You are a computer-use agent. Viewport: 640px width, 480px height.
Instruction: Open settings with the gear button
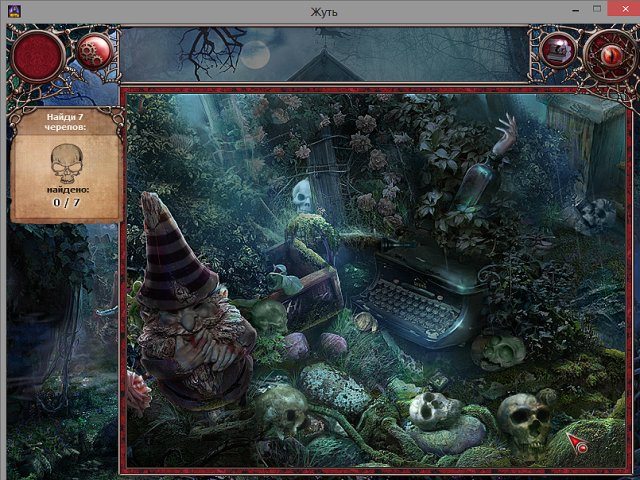[x=93, y=50]
